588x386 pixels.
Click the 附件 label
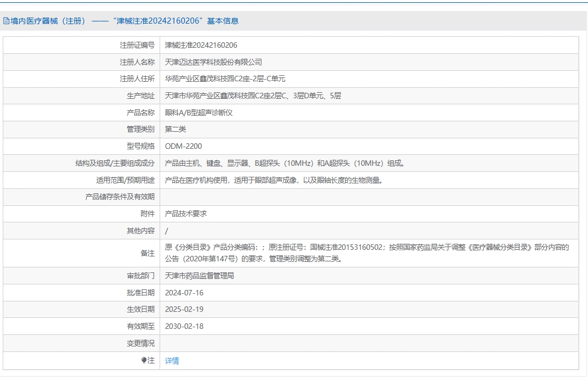148,214
